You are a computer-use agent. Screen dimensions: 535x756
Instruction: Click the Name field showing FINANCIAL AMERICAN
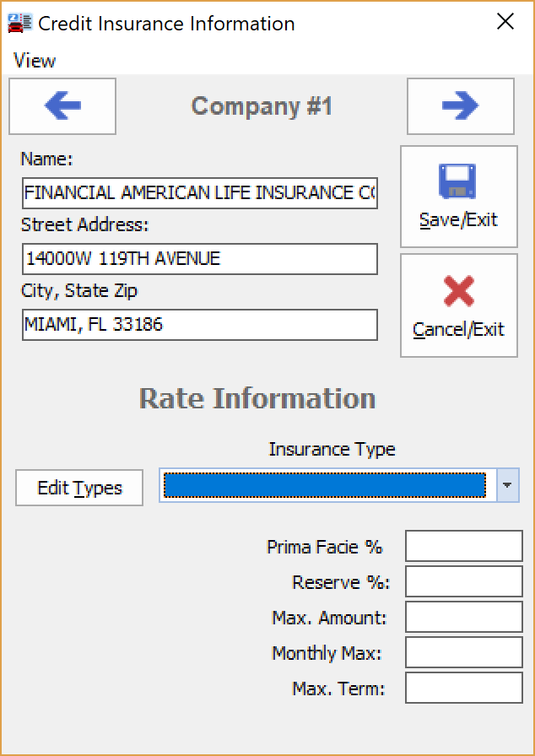point(200,193)
